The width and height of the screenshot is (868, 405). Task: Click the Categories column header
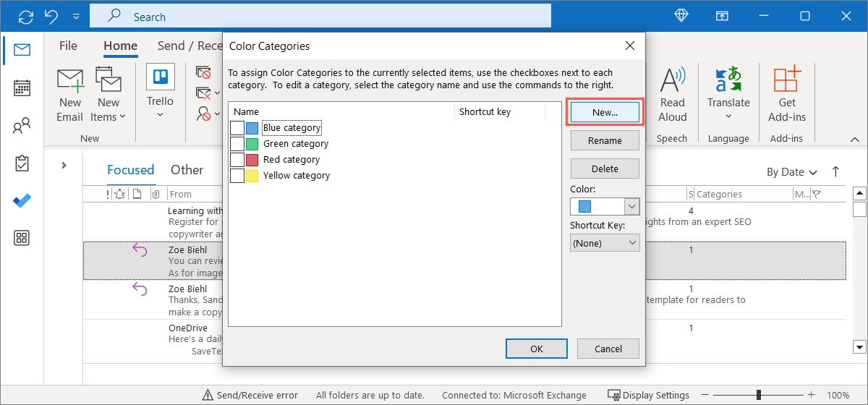(x=719, y=194)
